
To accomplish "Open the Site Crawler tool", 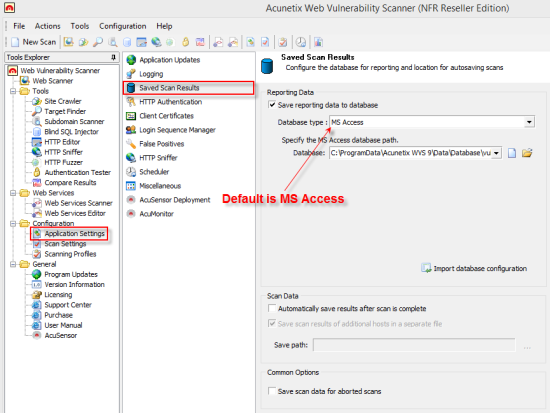I will (x=62, y=101).
